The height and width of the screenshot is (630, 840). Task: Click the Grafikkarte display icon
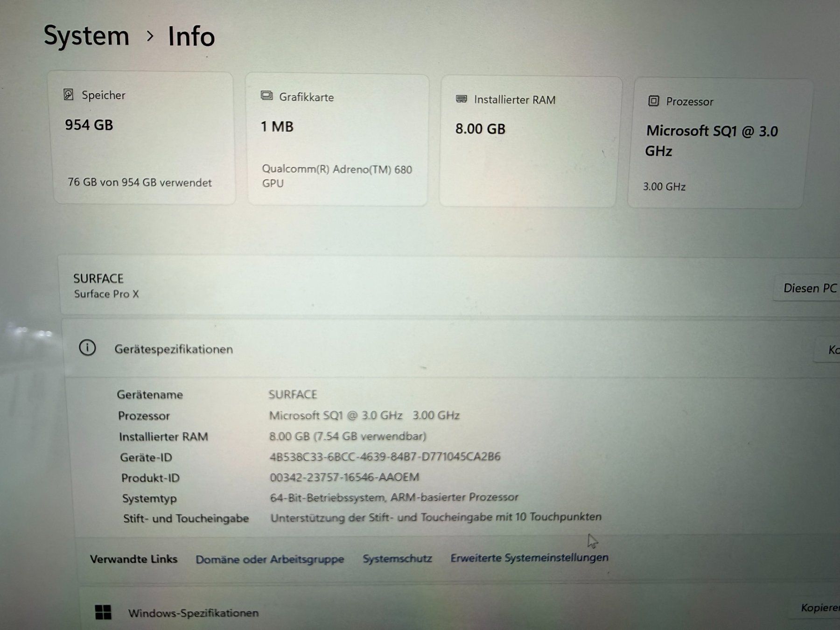click(x=266, y=96)
